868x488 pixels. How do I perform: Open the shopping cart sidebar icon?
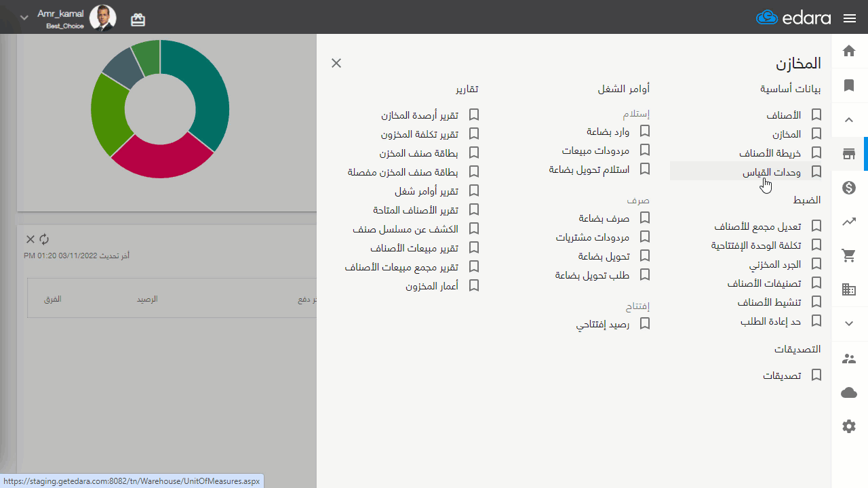pyautogui.click(x=849, y=256)
